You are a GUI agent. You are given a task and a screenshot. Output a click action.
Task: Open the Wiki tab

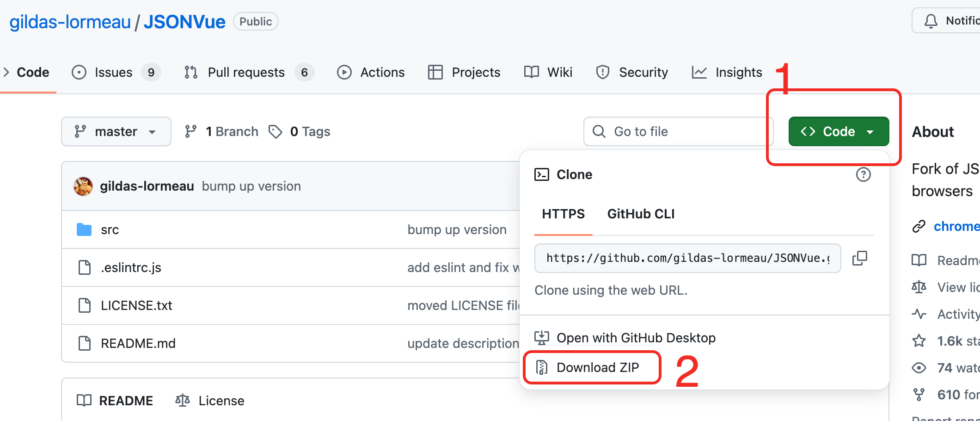[x=548, y=72]
